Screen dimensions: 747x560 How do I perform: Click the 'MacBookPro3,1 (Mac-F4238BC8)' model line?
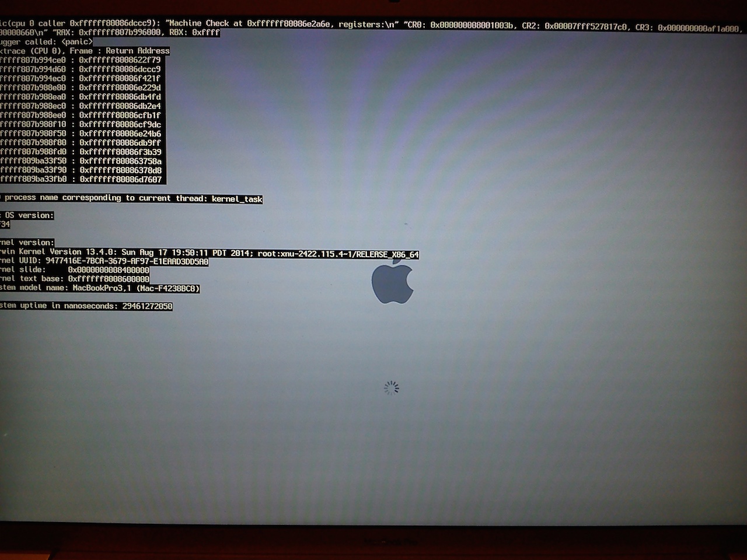[x=100, y=288]
